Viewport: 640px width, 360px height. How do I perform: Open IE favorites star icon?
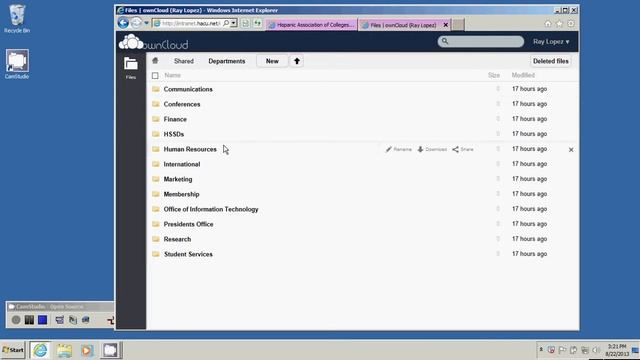[559, 24]
